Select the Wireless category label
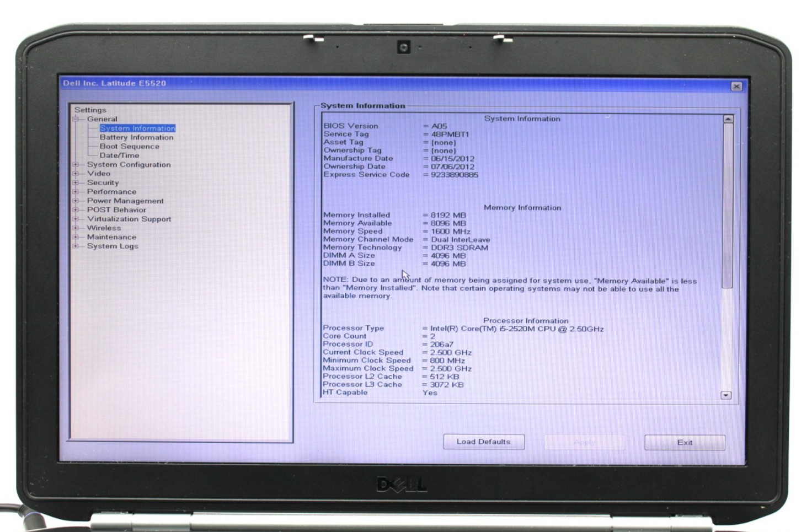Image resolution: width=812 pixels, height=532 pixels. (104, 228)
